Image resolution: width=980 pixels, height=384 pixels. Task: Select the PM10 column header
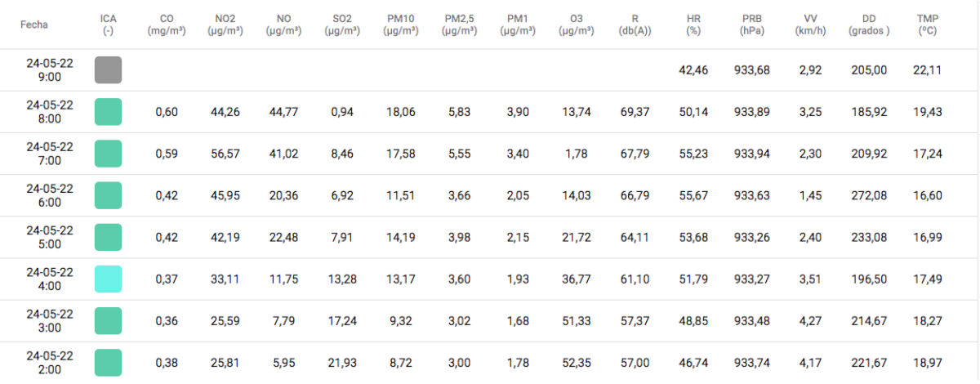[402, 25]
